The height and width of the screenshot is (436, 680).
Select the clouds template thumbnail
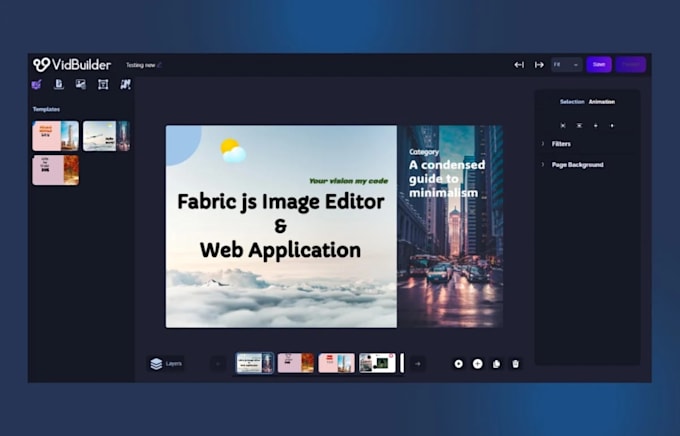click(x=106, y=136)
